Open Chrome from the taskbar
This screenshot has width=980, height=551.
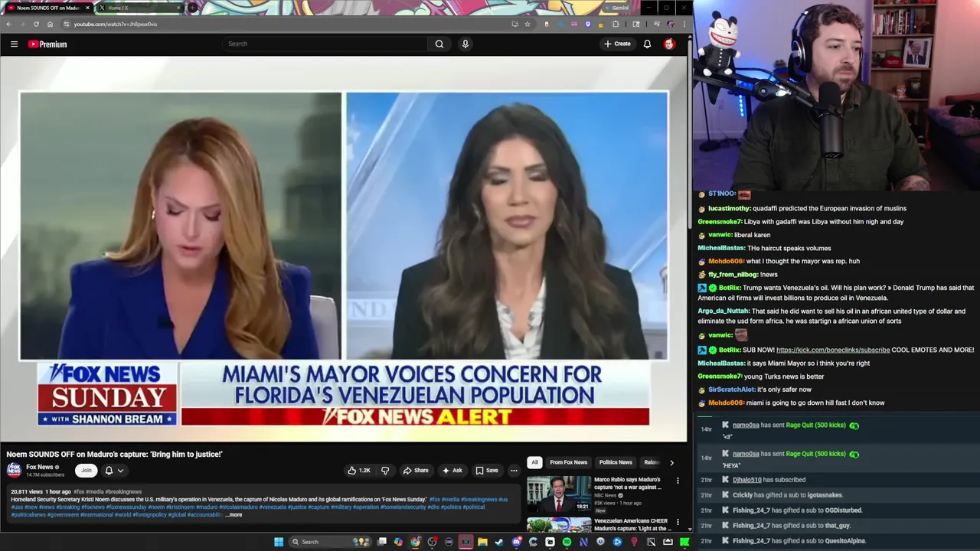click(x=416, y=542)
